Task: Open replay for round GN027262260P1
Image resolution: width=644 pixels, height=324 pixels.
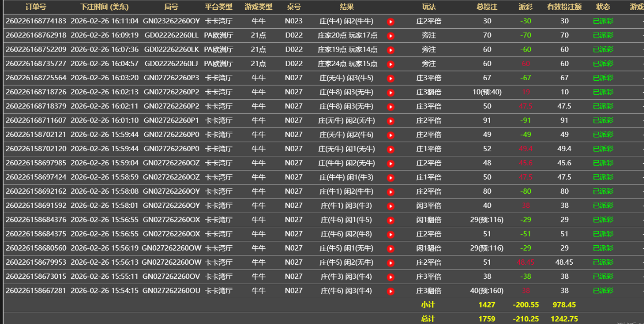Action: point(390,120)
